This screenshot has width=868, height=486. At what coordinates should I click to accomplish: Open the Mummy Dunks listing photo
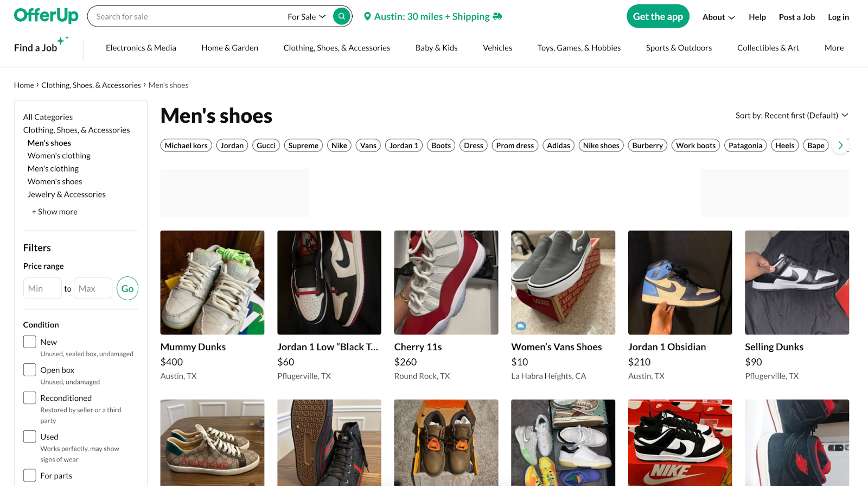pyautogui.click(x=212, y=282)
